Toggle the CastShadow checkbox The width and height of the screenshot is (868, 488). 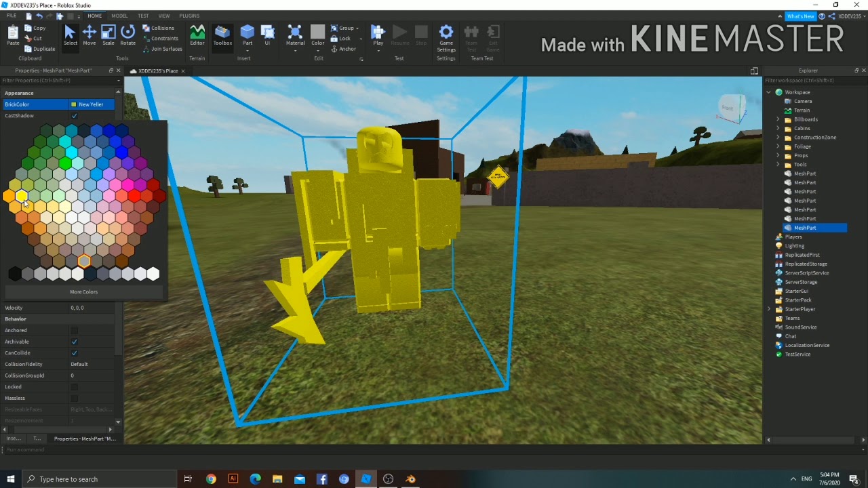coord(74,116)
